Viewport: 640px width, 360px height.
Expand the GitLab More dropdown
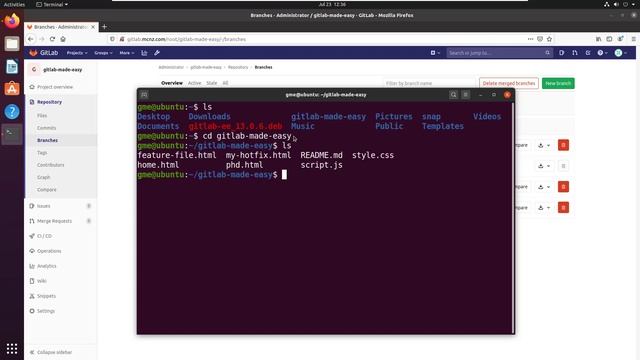click(x=127, y=53)
